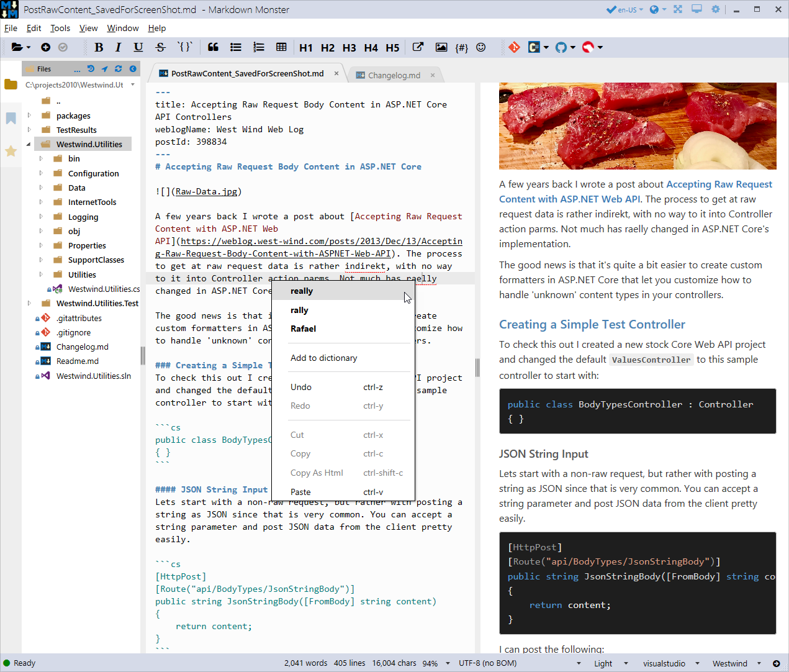This screenshot has height=672, width=789.
Task: Insert hyperlink using external link icon
Action: [418, 47]
